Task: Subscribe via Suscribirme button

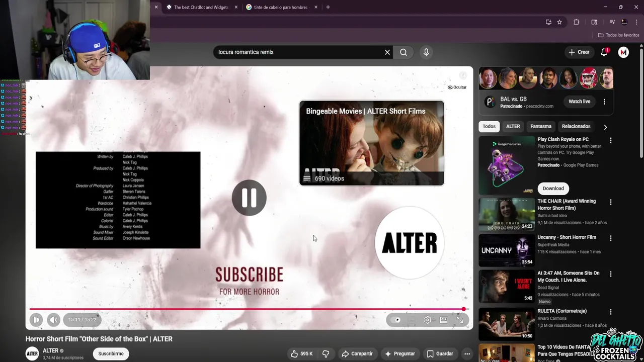Action: click(111, 353)
